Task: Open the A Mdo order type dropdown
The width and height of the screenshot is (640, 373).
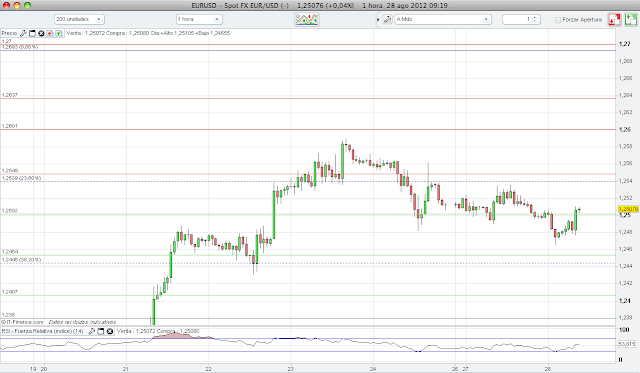Action: point(443,19)
